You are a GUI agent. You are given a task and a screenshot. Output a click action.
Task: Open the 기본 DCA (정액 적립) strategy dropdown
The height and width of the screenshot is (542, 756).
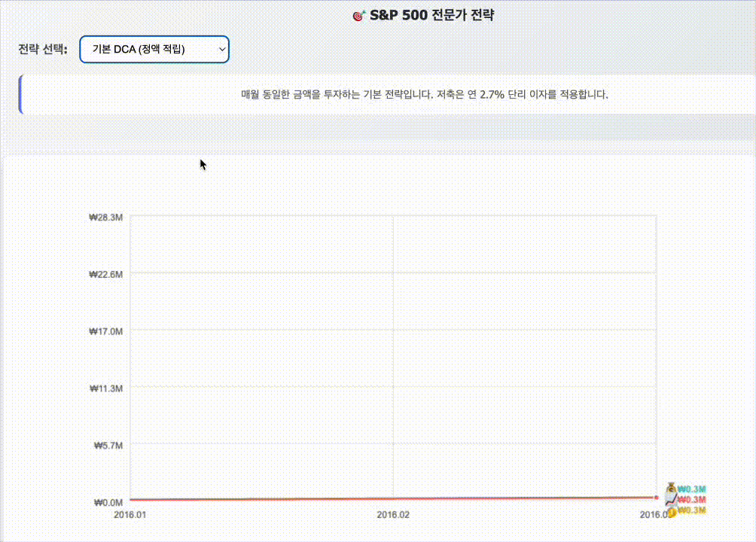point(154,49)
